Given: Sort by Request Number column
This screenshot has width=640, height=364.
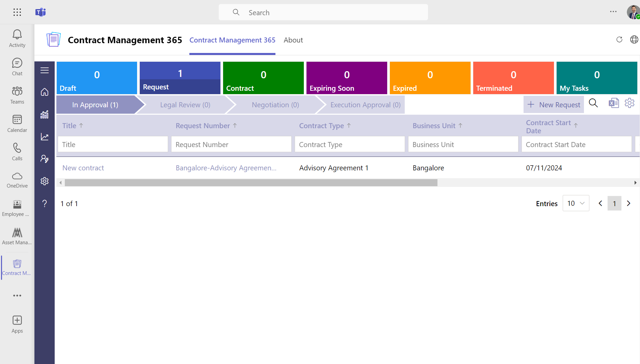Looking at the screenshot, I should point(206,126).
